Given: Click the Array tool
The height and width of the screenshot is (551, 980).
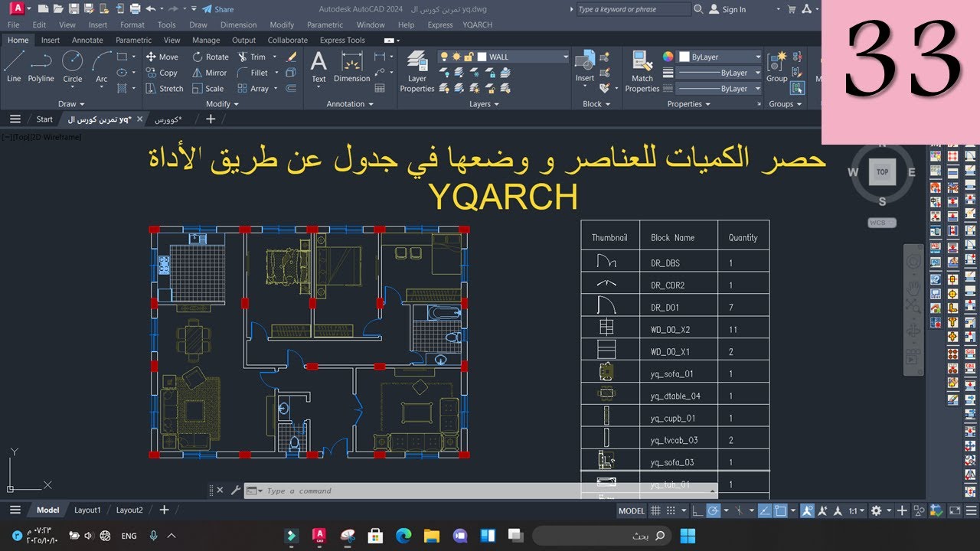Looking at the screenshot, I should pyautogui.click(x=253, y=89).
